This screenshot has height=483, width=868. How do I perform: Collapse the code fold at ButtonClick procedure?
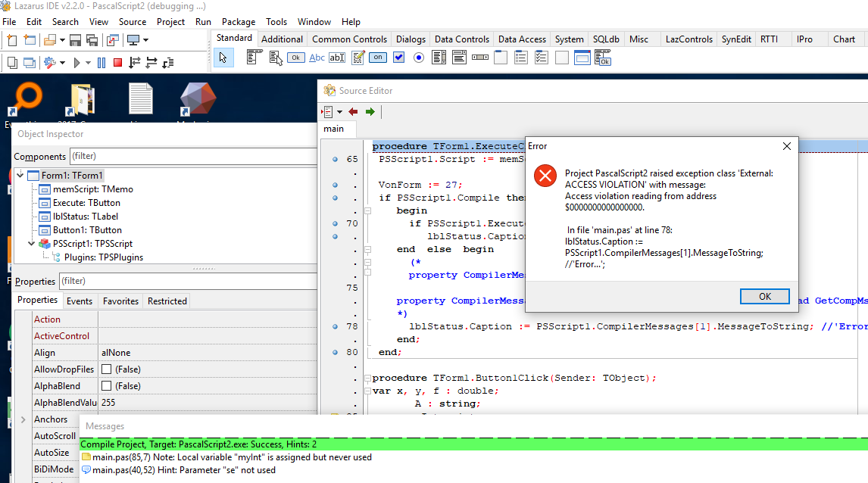367,378
